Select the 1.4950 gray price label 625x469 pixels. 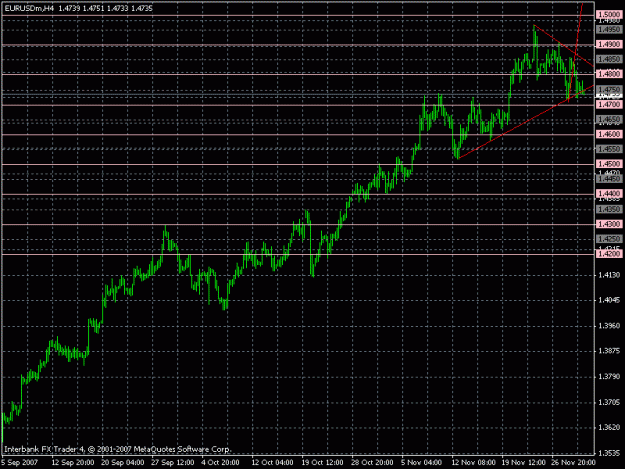[609, 29]
